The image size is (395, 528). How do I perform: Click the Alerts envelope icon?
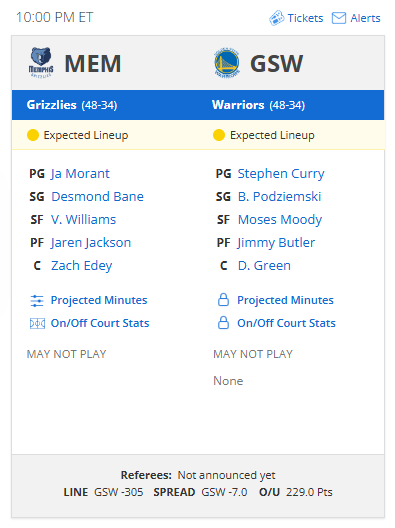point(339,18)
